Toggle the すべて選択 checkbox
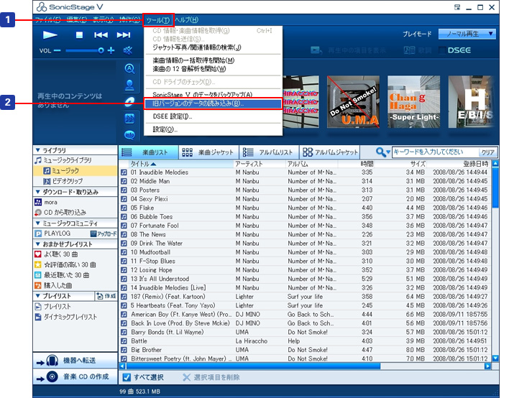Screen dimensions: 532x398 point(127,377)
